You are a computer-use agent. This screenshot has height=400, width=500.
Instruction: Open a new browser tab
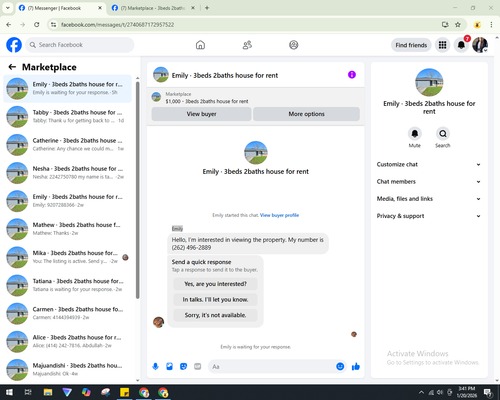(207, 8)
